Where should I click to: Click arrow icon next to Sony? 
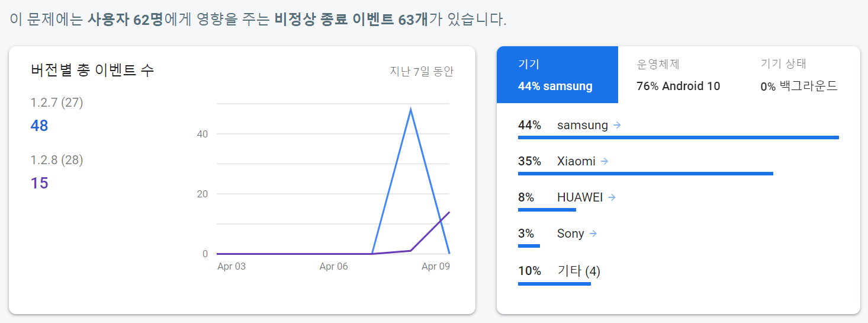coord(593,234)
